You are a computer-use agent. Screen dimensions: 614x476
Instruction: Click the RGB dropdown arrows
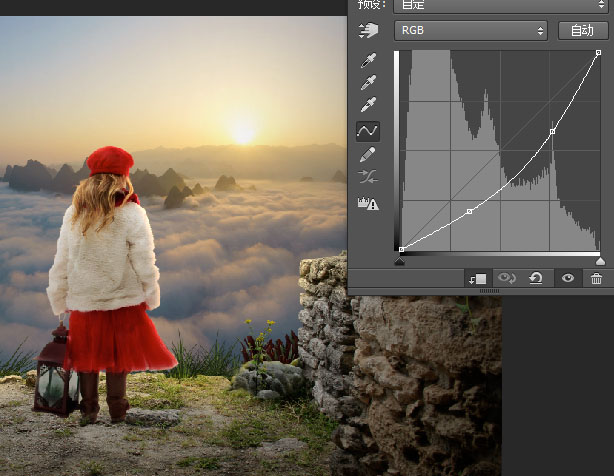tap(540, 31)
